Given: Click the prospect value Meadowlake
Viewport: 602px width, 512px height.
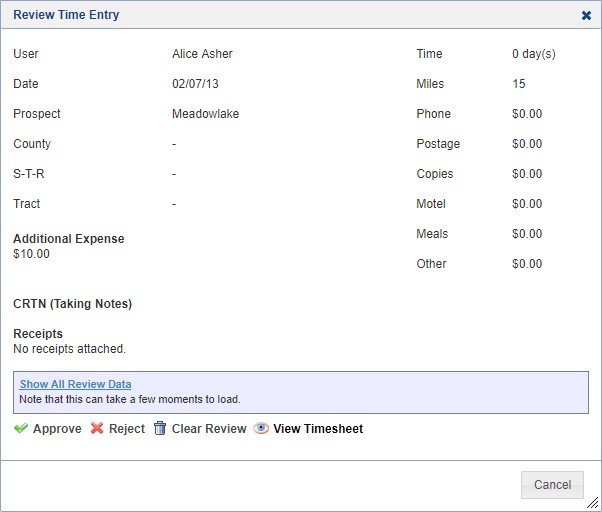Looking at the screenshot, I should click(205, 114).
